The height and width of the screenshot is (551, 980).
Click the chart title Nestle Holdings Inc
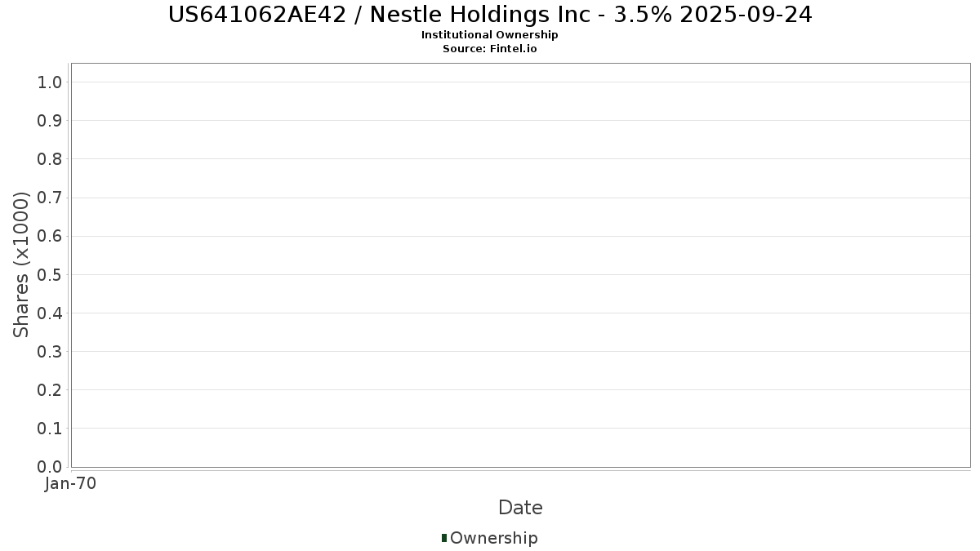(490, 15)
